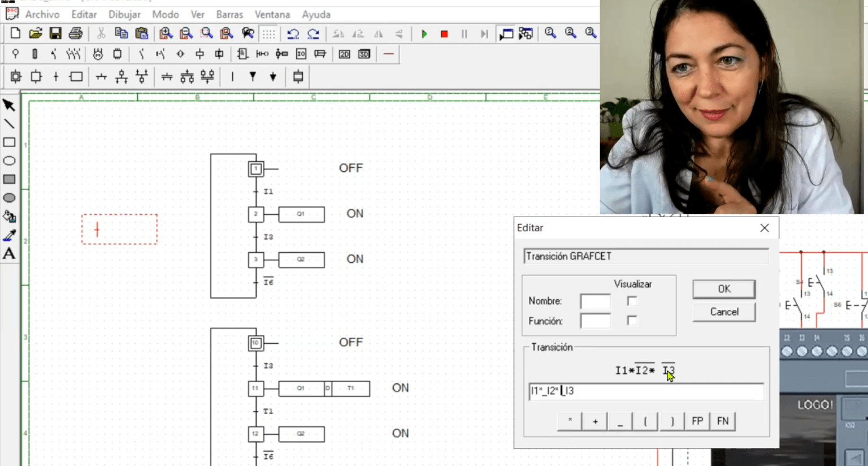Enable the Visualizar checkbox for Nombre
Image resolution: width=868 pixels, height=466 pixels.
point(632,301)
